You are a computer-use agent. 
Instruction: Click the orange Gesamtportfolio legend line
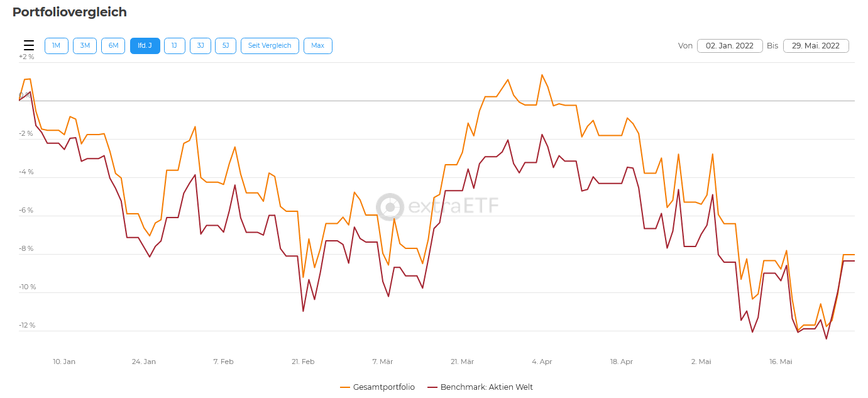click(345, 387)
